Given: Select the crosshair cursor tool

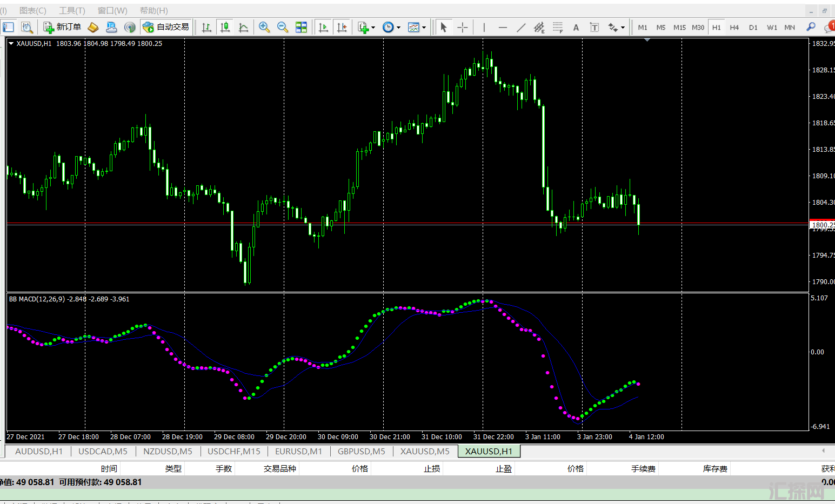Looking at the screenshot, I should [x=463, y=27].
